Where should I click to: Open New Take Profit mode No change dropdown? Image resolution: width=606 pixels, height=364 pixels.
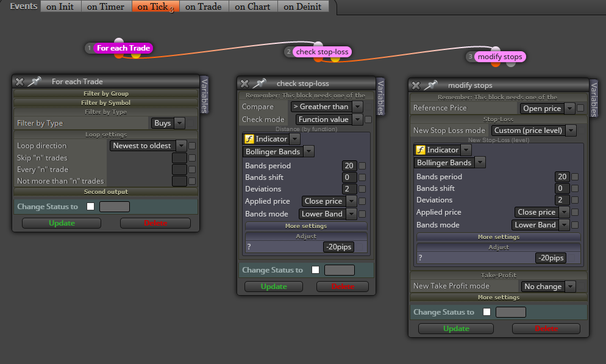coord(548,287)
